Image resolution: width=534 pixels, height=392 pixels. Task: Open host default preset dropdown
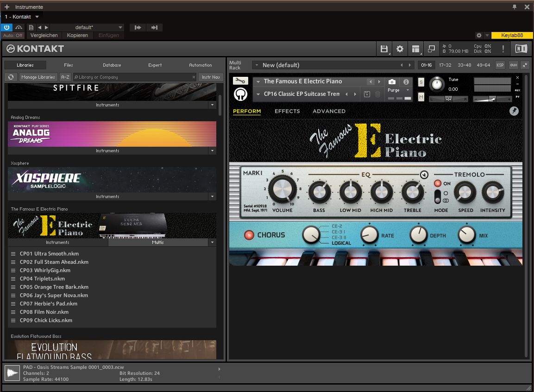120,28
